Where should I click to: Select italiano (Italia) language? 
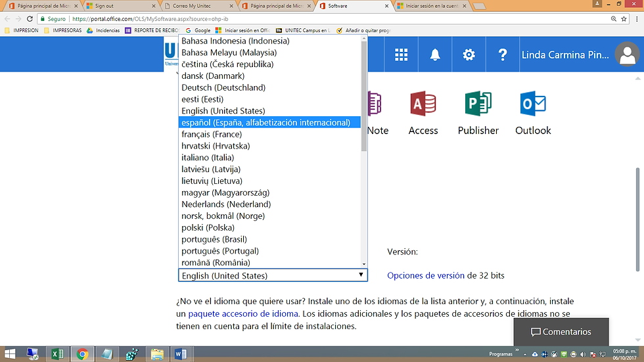[270, 158]
